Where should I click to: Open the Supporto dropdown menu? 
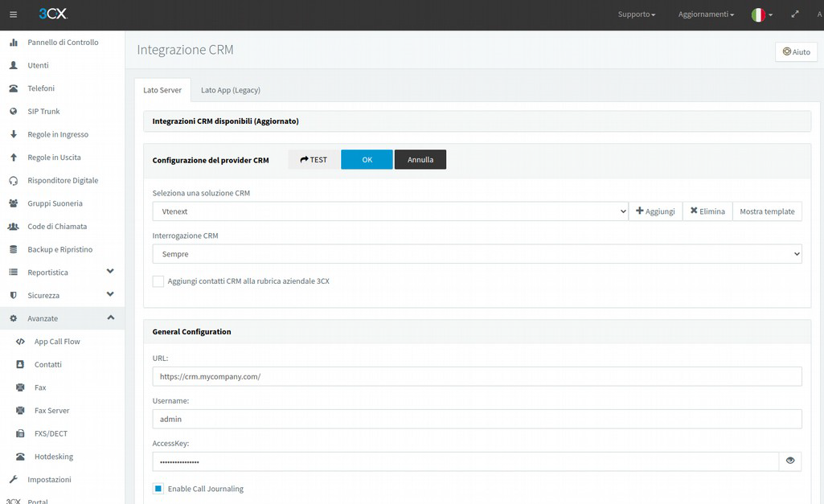[637, 14]
